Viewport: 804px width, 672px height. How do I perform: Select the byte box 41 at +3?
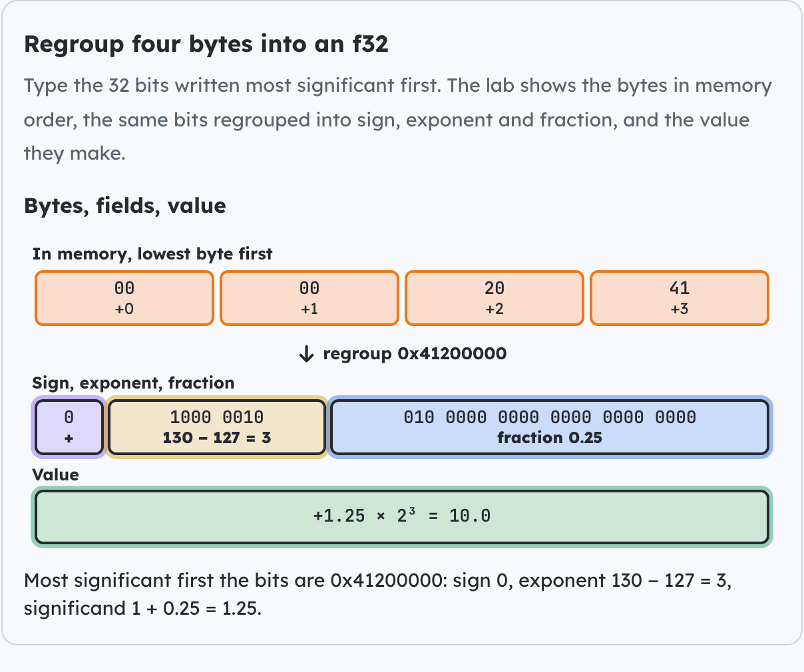[680, 298]
